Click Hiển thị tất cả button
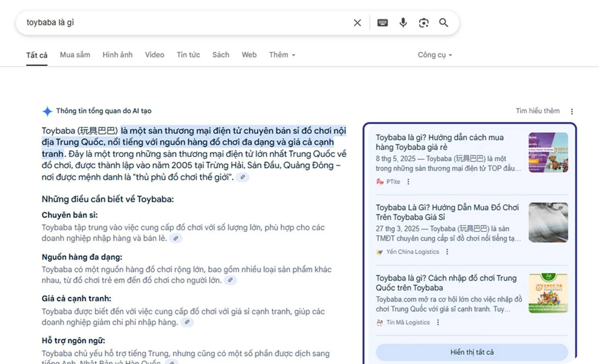 [472, 352]
